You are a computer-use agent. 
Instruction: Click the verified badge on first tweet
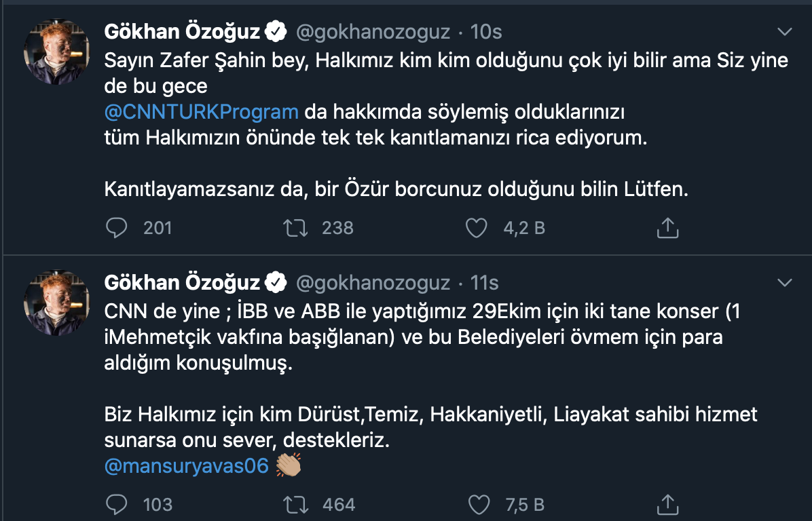click(x=274, y=32)
